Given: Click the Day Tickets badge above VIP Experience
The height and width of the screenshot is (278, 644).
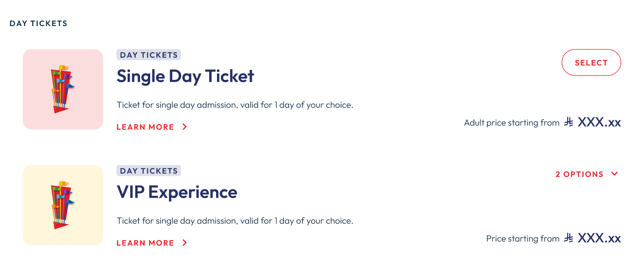Looking at the screenshot, I should click(148, 171).
